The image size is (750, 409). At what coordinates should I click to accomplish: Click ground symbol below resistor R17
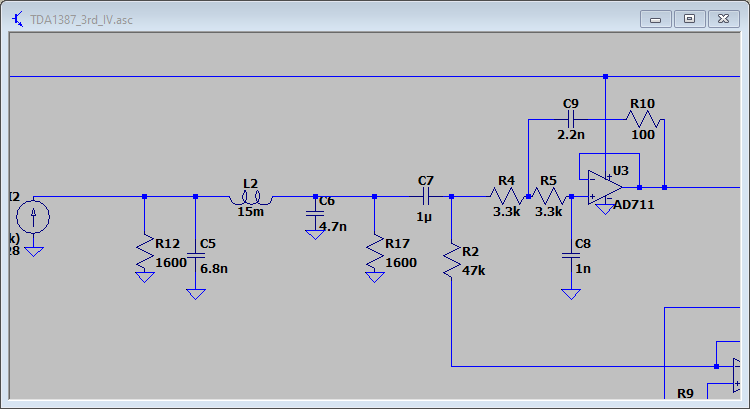coord(375,277)
